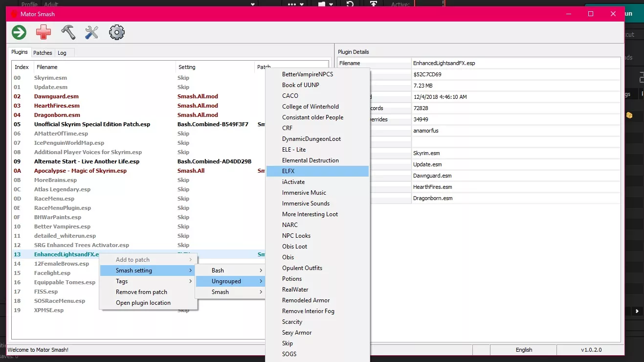Select the Elemental Destruction setting

(x=317, y=160)
